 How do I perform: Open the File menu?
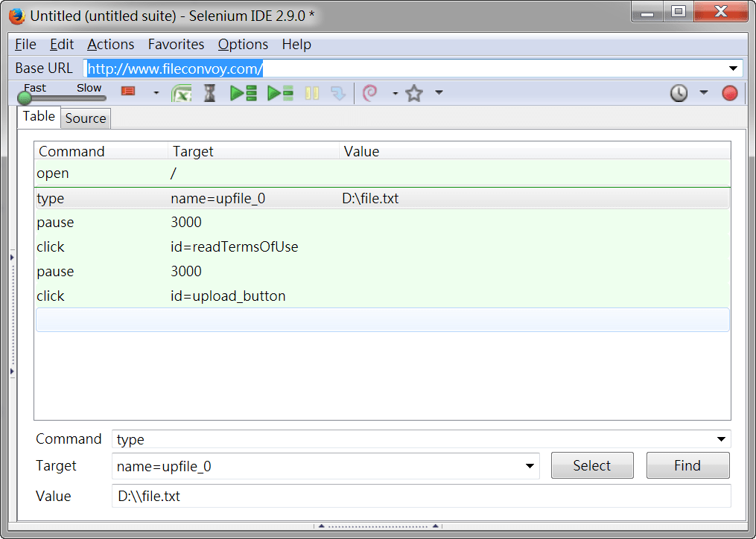pyautogui.click(x=25, y=45)
